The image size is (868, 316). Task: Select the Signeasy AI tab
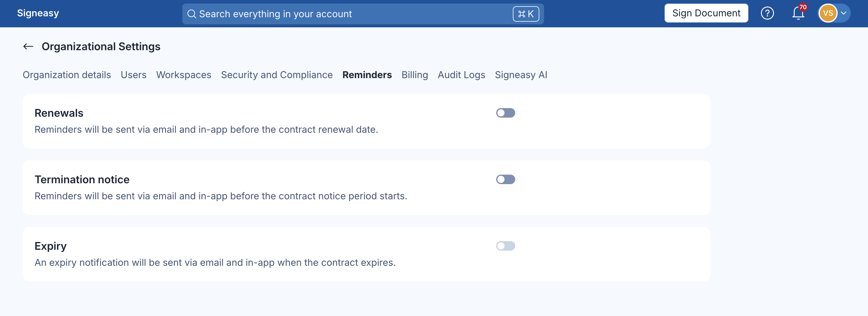tap(521, 75)
